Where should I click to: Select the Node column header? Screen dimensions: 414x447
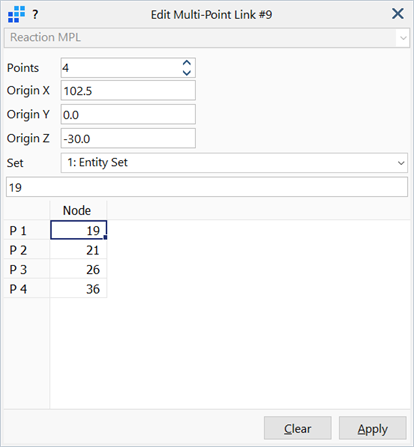coord(78,210)
